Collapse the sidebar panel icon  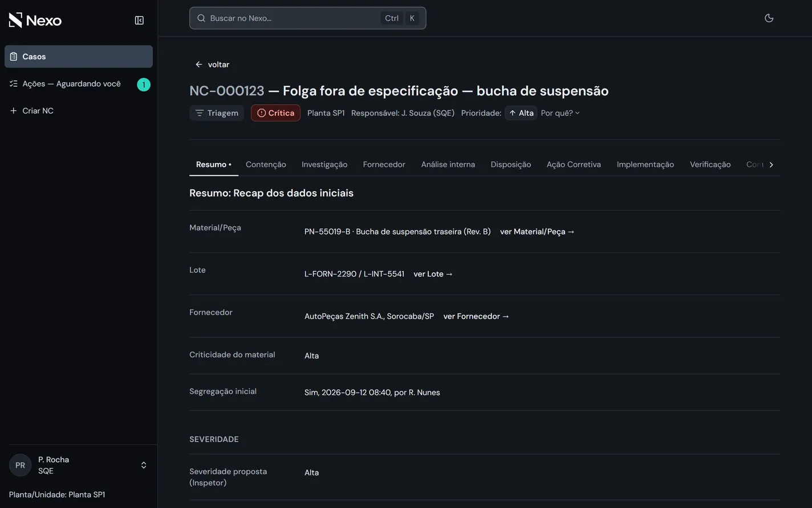point(139,21)
